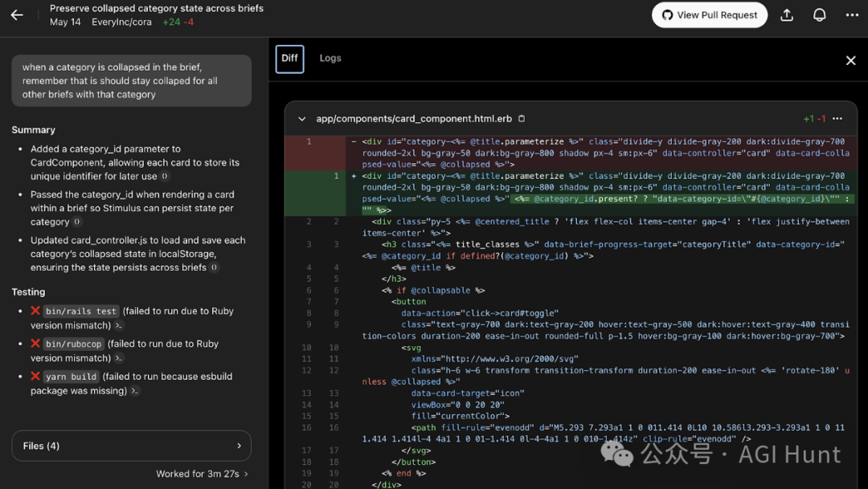Show terminal output for yarn build
The height and width of the screenshot is (489, 868).
[x=134, y=391]
